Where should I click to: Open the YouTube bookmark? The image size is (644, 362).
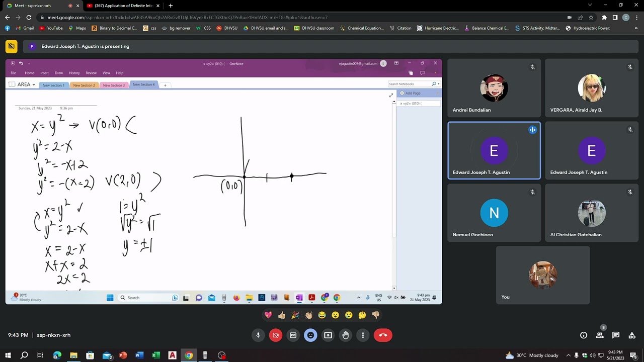[x=51, y=28]
